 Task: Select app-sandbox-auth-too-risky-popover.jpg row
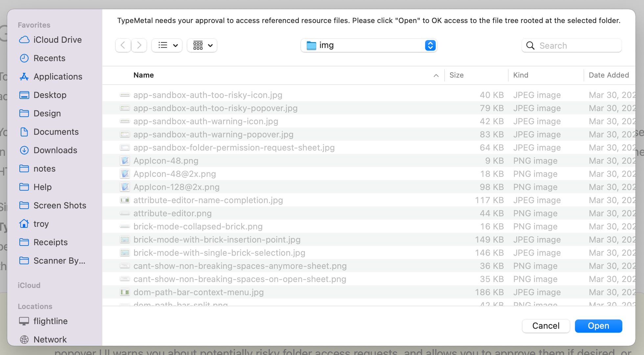[x=369, y=108]
